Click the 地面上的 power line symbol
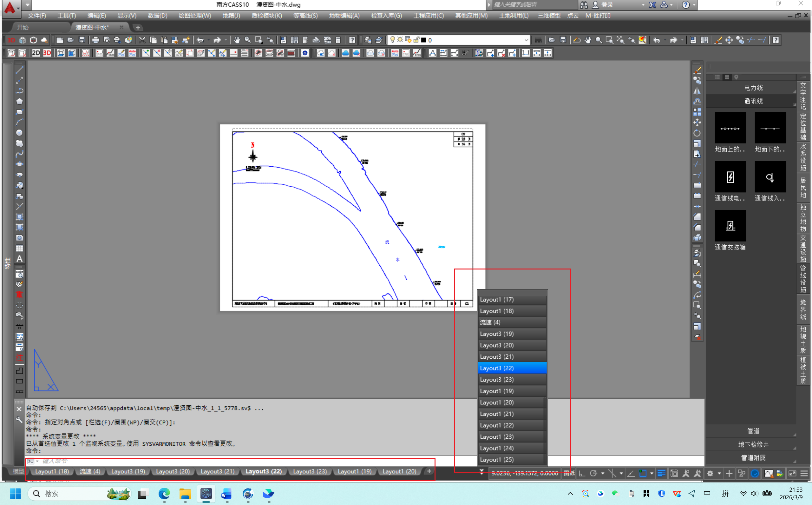812x505 pixels. click(730, 128)
